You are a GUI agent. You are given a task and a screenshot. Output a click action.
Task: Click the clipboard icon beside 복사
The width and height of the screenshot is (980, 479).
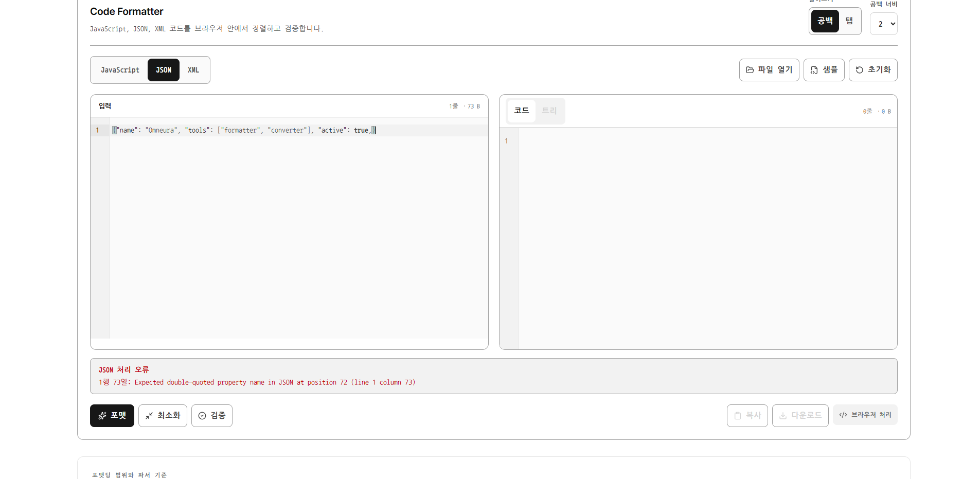[738, 416]
